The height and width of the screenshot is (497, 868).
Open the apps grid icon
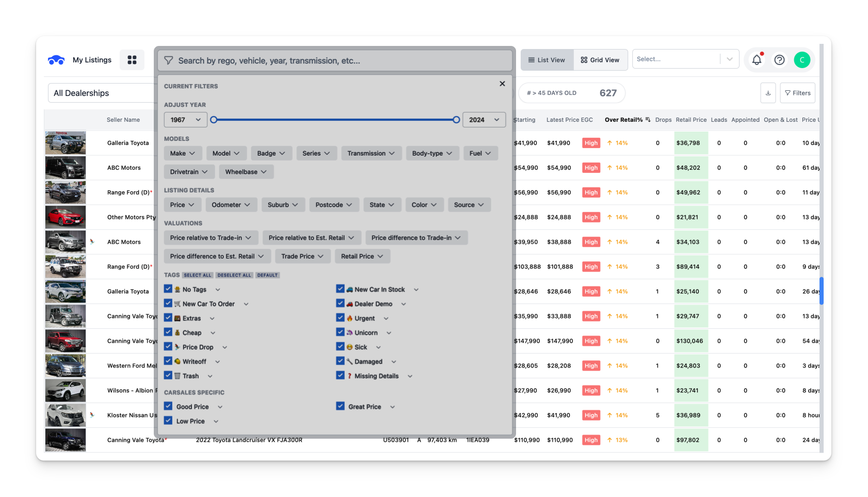tap(132, 60)
